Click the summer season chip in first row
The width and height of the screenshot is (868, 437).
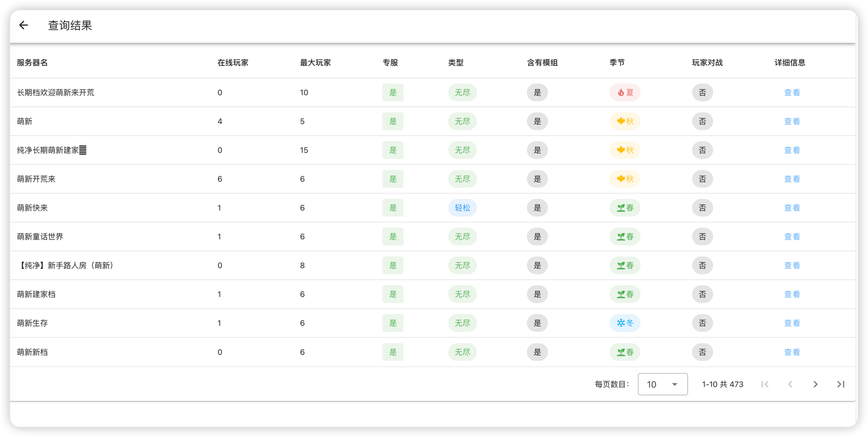[625, 93]
